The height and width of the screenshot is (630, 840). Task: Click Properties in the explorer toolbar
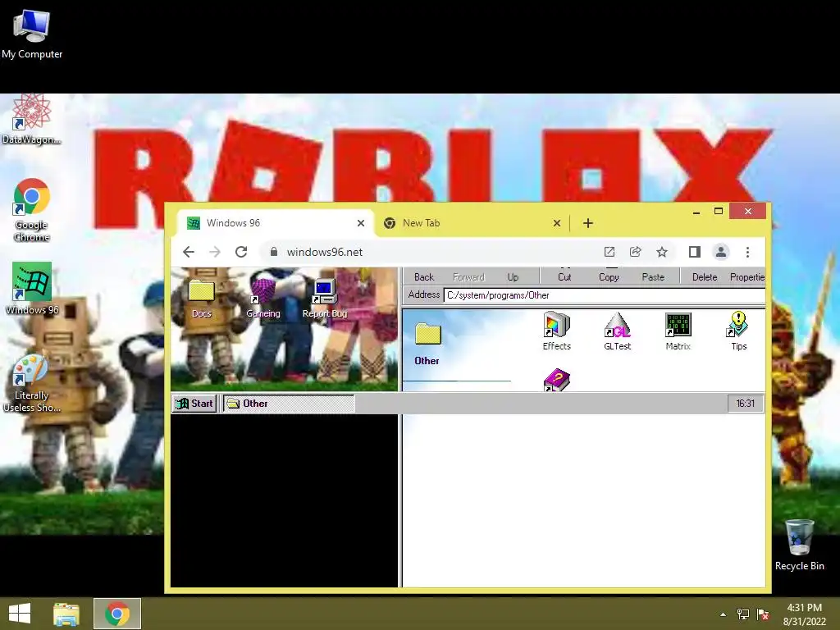click(746, 276)
